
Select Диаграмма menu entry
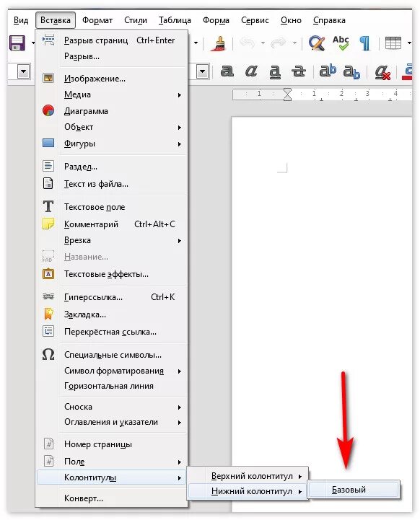112,111
